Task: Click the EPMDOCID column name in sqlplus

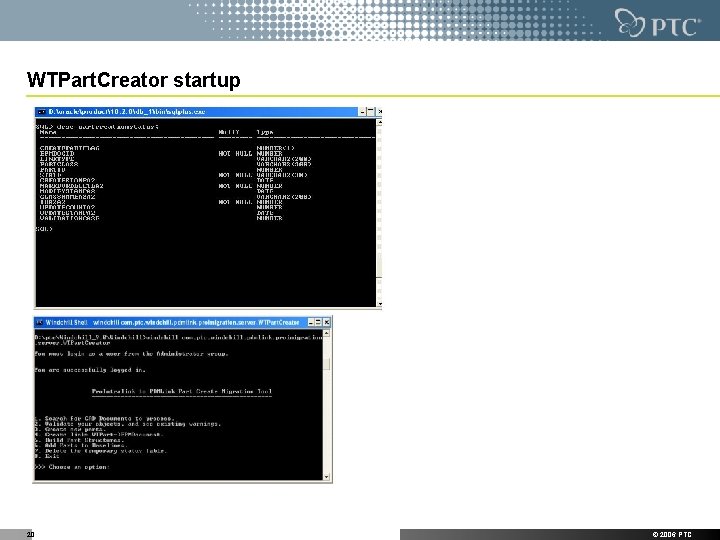Action: pyautogui.click(x=57, y=153)
